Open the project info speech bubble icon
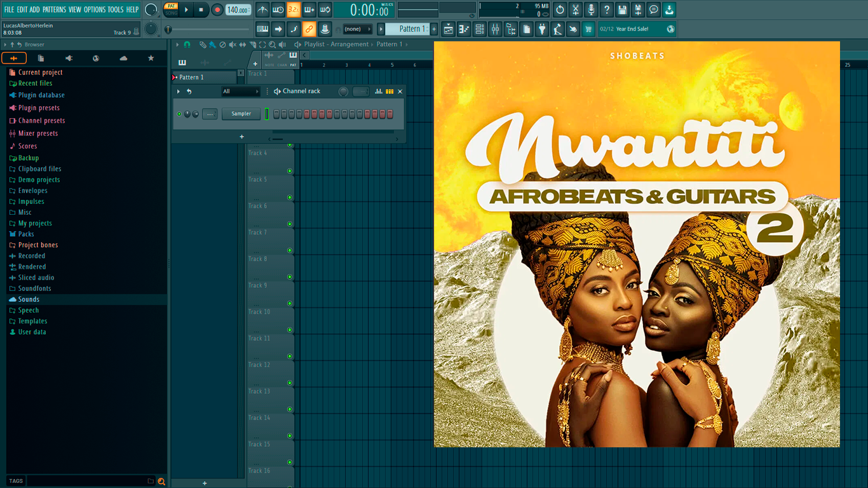The width and height of the screenshot is (868, 488). [654, 10]
